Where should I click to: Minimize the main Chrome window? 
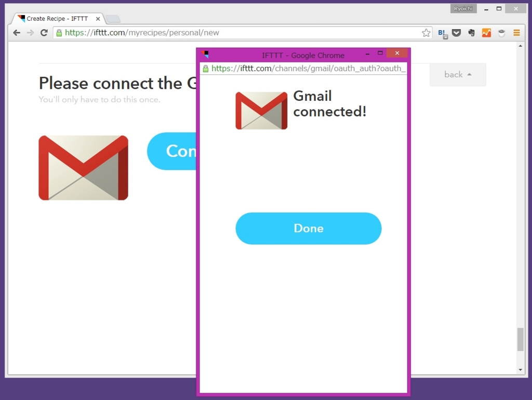486,9
